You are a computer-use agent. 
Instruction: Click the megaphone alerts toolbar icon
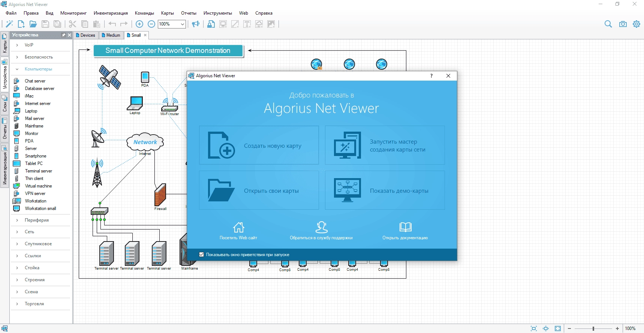pyautogui.click(x=196, y=24)
